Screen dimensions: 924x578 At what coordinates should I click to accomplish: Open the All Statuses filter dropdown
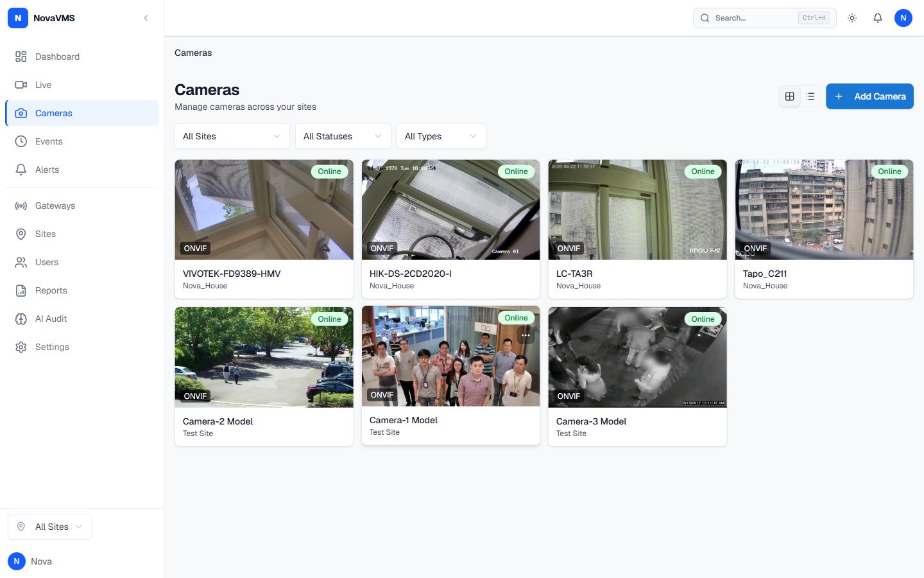pos(343,136)
